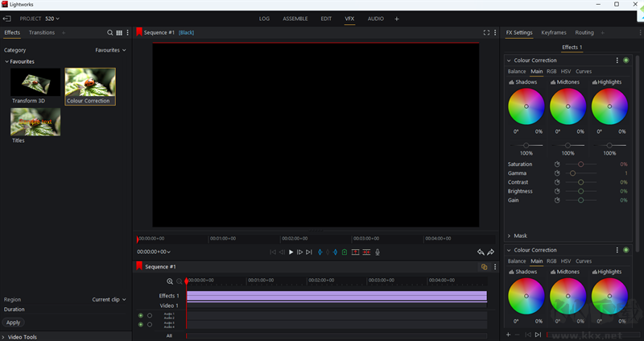Image resolution: width=644 pixels, height=341 pixels.
Task: Click the Brightness slider handle
Action: point(580,192)
